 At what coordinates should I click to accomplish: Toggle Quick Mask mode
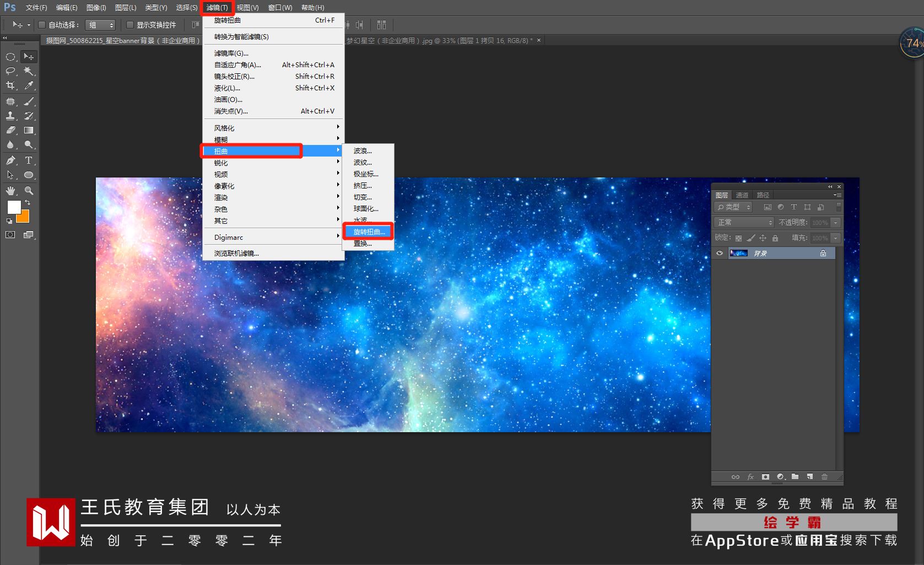(x=10, y=235)
